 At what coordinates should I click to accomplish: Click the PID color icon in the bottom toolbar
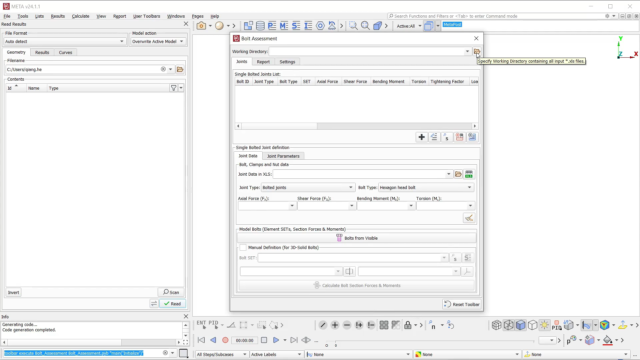(x=556, y=325)
